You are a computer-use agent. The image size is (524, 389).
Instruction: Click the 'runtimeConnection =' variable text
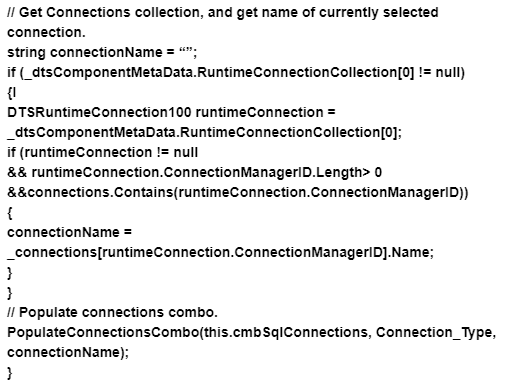pos(265,112)
